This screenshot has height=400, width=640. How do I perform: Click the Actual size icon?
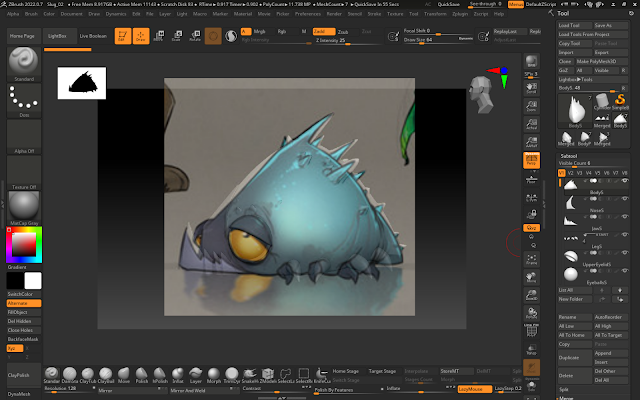[x=531, y=124]
